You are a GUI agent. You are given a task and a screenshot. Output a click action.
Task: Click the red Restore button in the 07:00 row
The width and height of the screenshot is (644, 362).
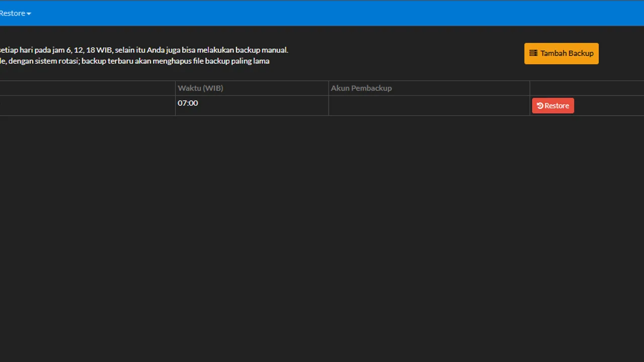553,106
